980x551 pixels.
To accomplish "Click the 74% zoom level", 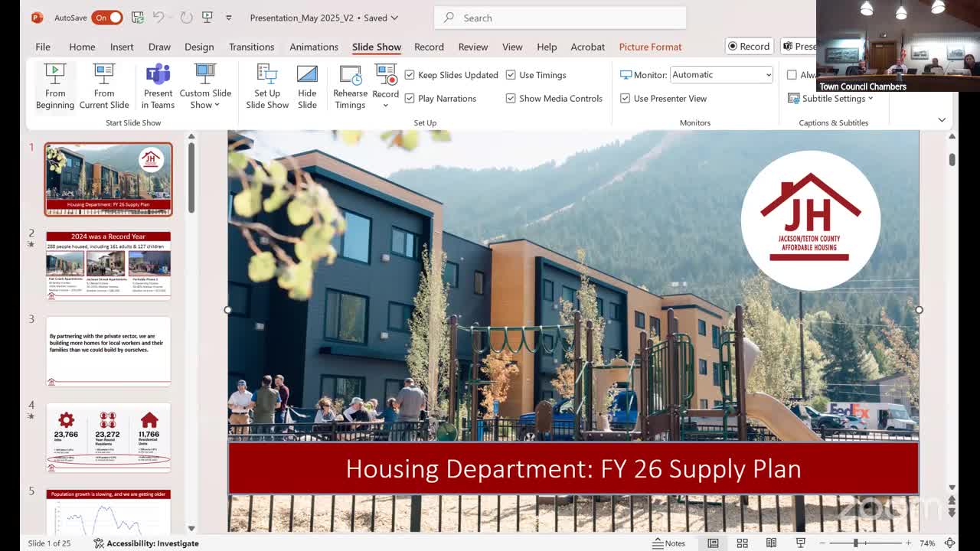I will point(927,543).
